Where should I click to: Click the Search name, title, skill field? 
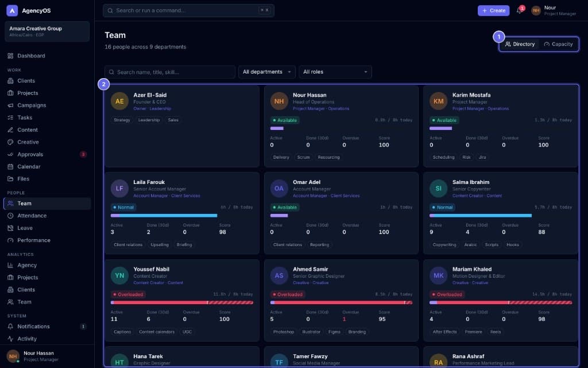point(170,72)
